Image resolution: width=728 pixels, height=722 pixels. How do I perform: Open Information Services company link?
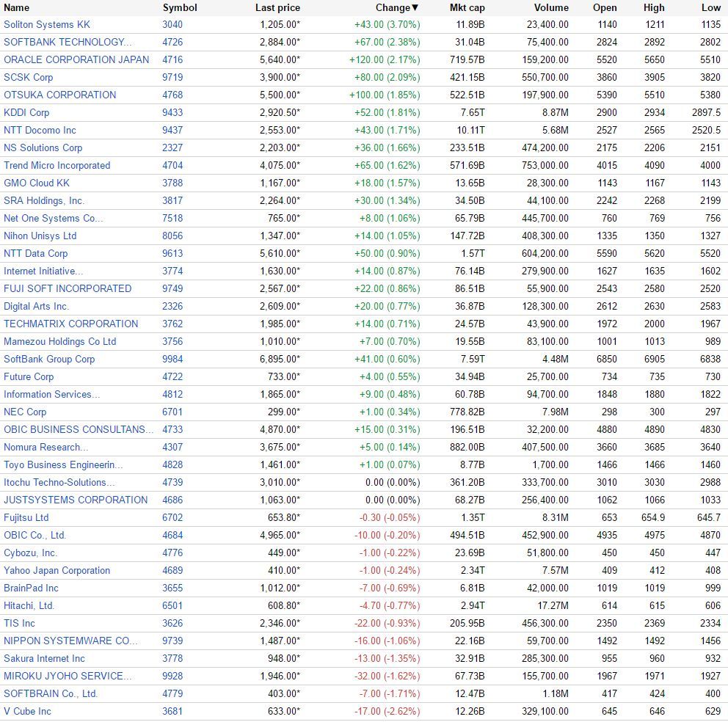[52, 395]
